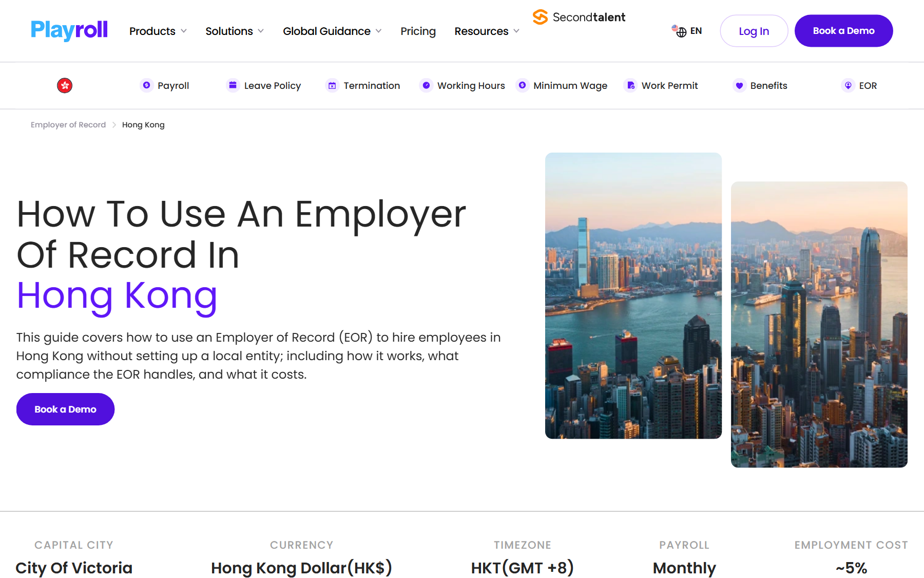Click the HKT(GMT +8) timezone value
This screenshot has height=578, width=924.
click(x=522, y=568)
